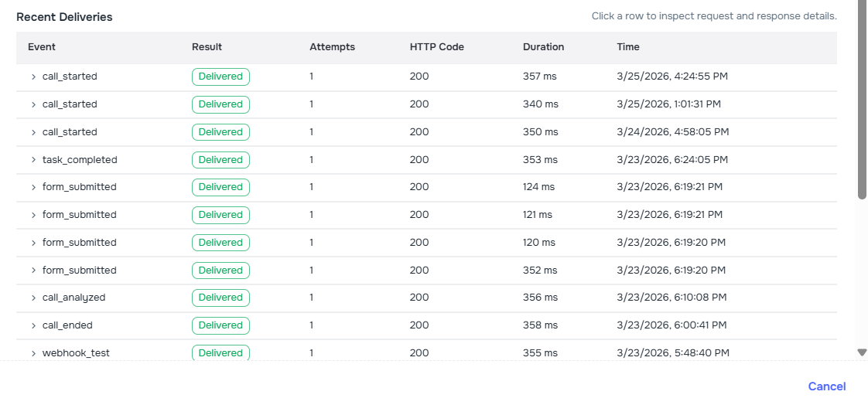This screenshot has height=405, width=868.
Task: Click the vertical scrollbar thumb
Action: [862, 100]
